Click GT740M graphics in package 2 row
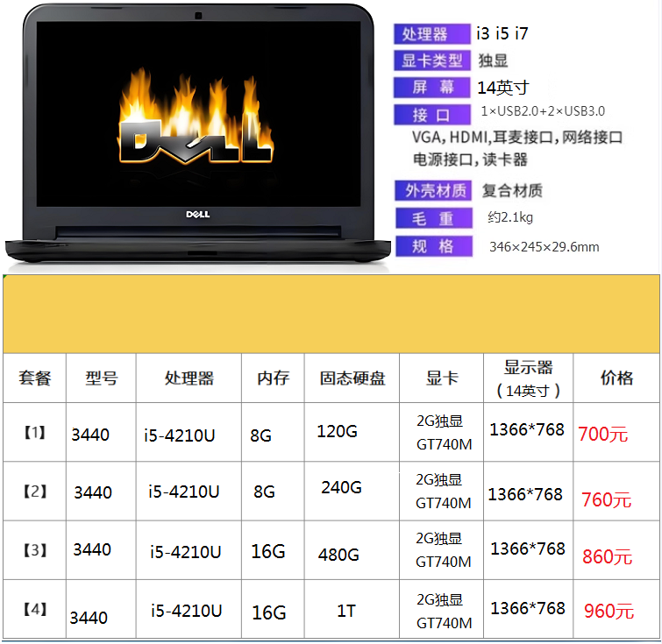The height and width of the screenshot is (644, 662). click(x=444, y=503)
